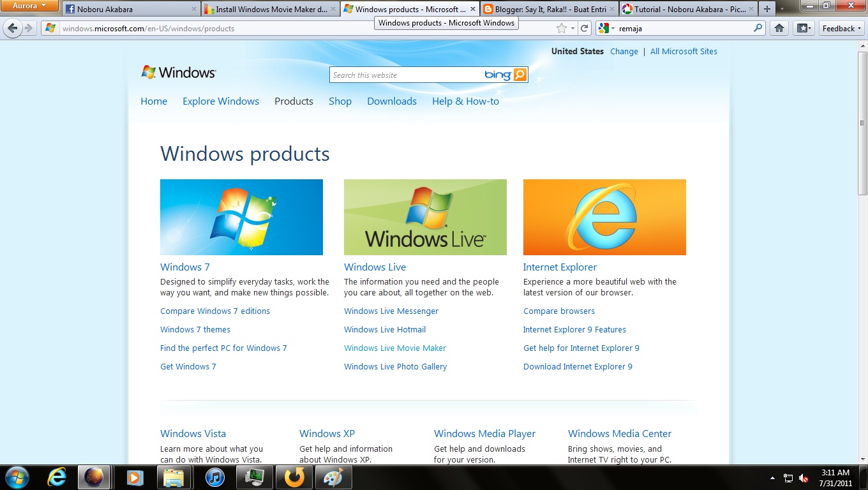The height and width of the screenshot is (490, 868).
Task: Click the orange arrow taskbar app icon
Action: pos(294,477)
